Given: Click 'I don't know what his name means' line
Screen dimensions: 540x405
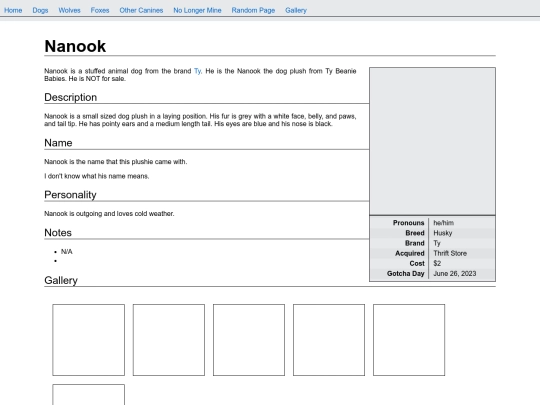Looking at the screenshot, I should tap(97, 176).
